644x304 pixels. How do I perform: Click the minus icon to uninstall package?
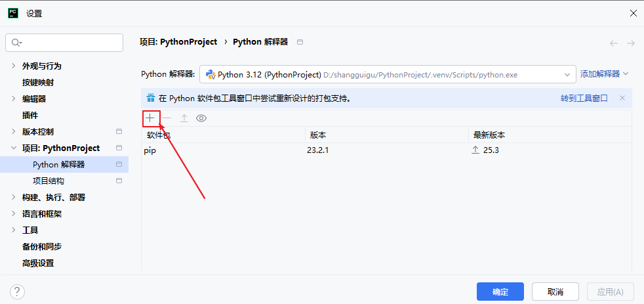(167, 118)
